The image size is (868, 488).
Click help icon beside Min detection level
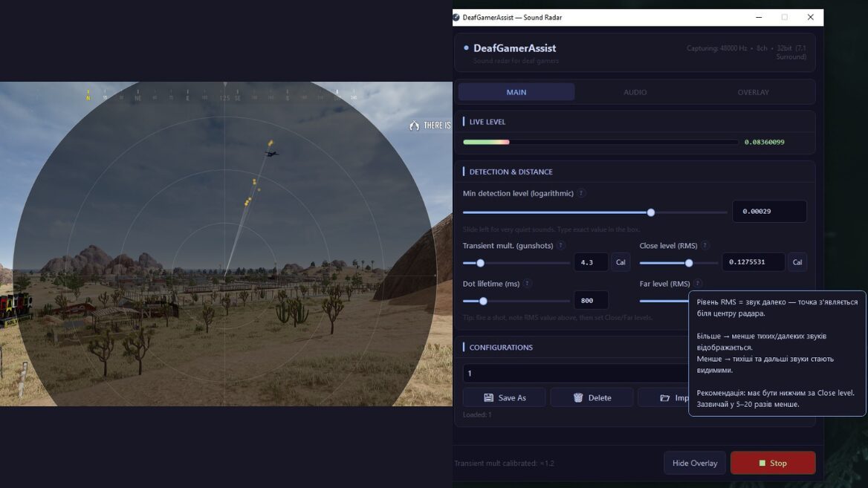pyautogui.click(x=581, y=193)
